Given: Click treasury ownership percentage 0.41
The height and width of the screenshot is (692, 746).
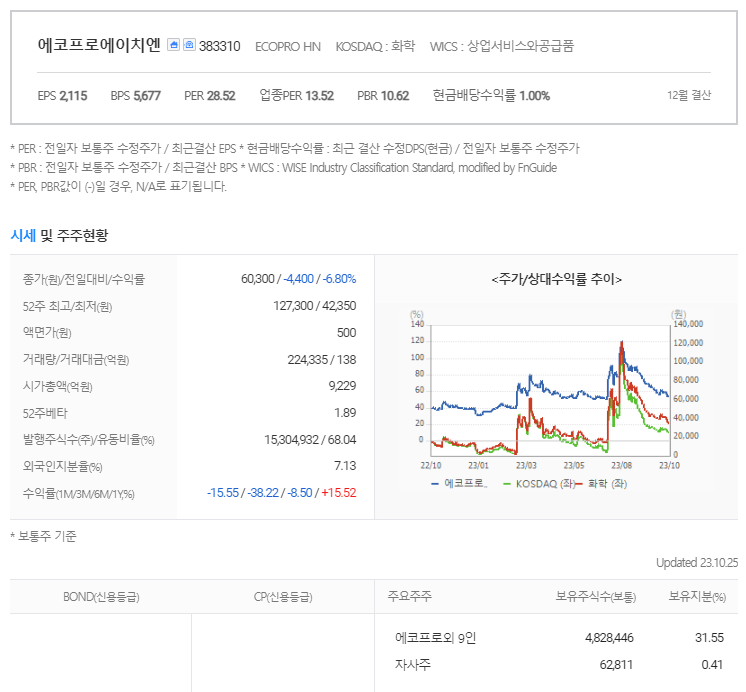Looking at the screenshot, I should (712, 664).
